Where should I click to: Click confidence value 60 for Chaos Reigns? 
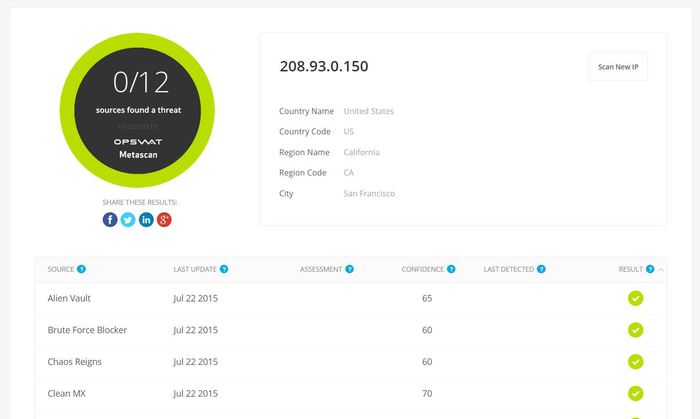(427, 361)
